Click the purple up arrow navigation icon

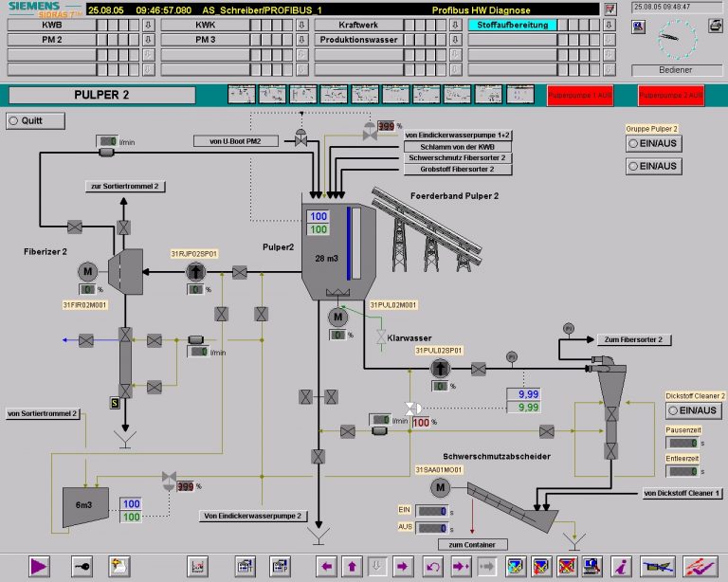[353, 566]
